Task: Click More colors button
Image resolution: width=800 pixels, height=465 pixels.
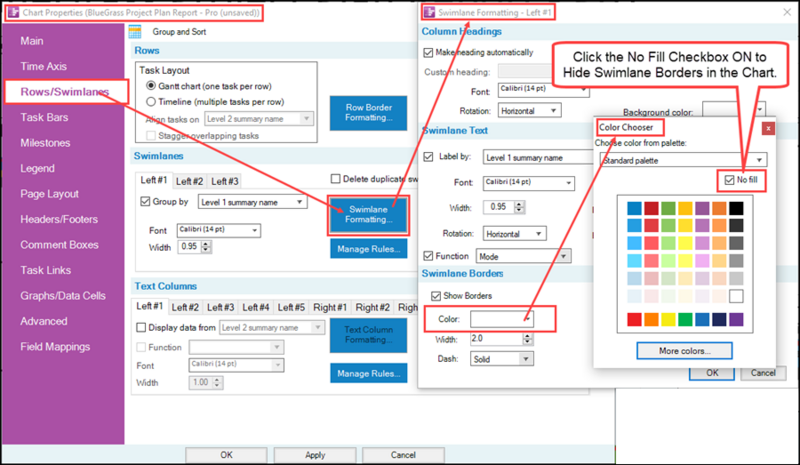Action: 684,351
